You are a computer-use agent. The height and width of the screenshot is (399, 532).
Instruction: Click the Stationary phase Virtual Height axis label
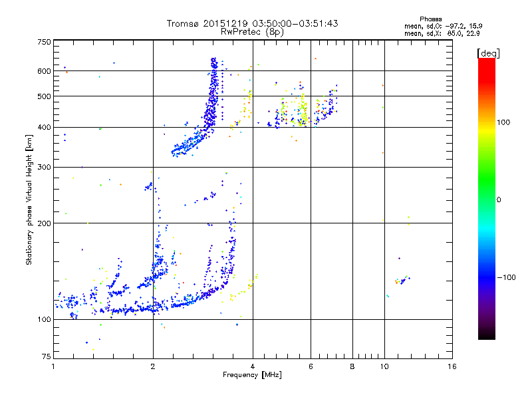point(29,200)
